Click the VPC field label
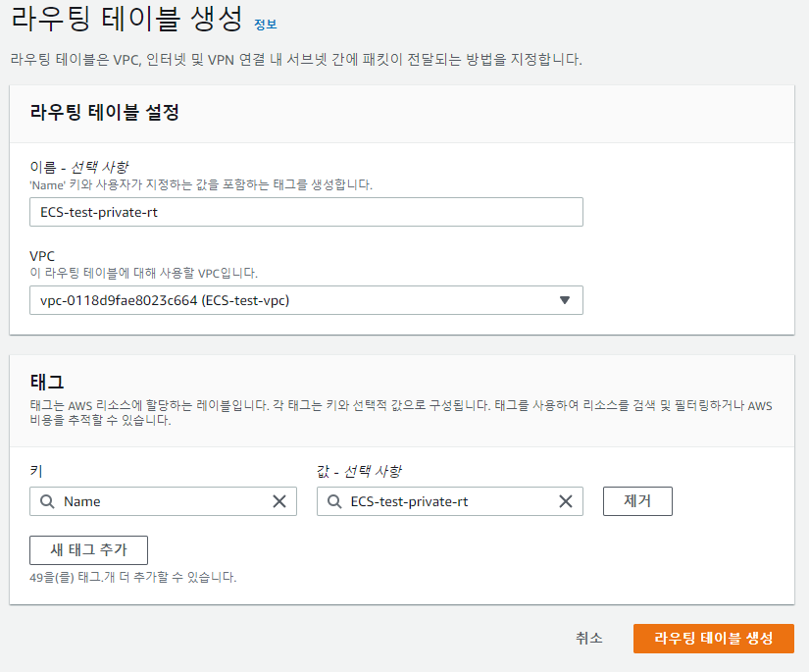This screenshot has height=672, width=809. (42, 256)
